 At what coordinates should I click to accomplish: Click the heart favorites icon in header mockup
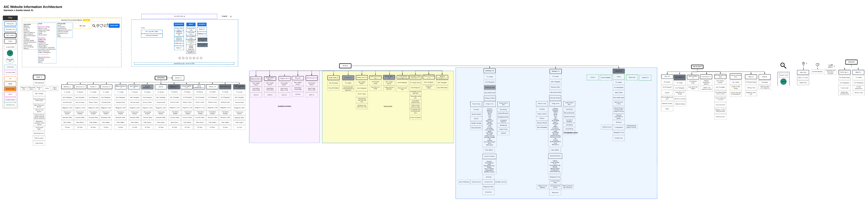point(101,26)
